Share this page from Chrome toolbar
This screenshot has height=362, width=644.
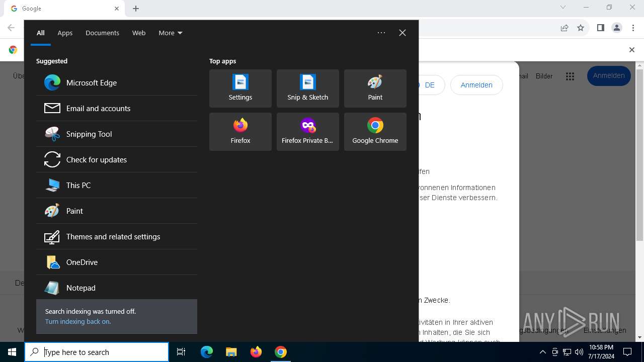coord(565,28)
